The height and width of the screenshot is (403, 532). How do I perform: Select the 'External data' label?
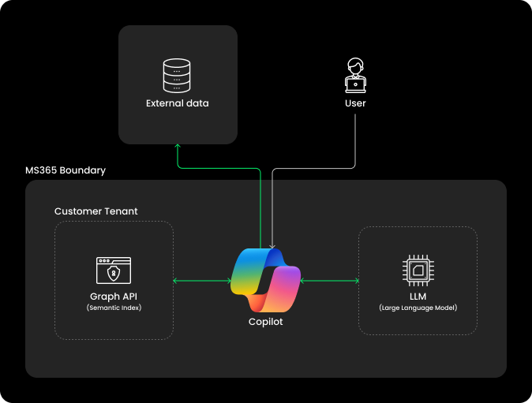pyautogui.click(x=178, y=103)
